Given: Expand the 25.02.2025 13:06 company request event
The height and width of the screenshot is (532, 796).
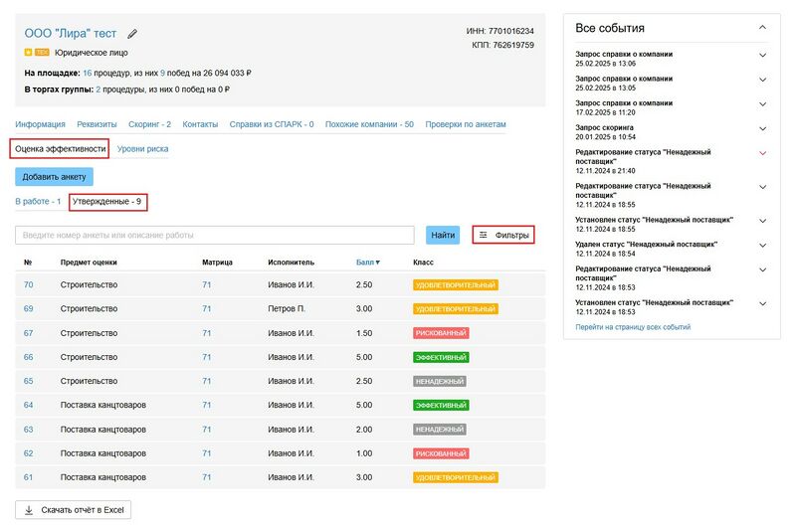Looking at the screenshot, I should [762, 55].
